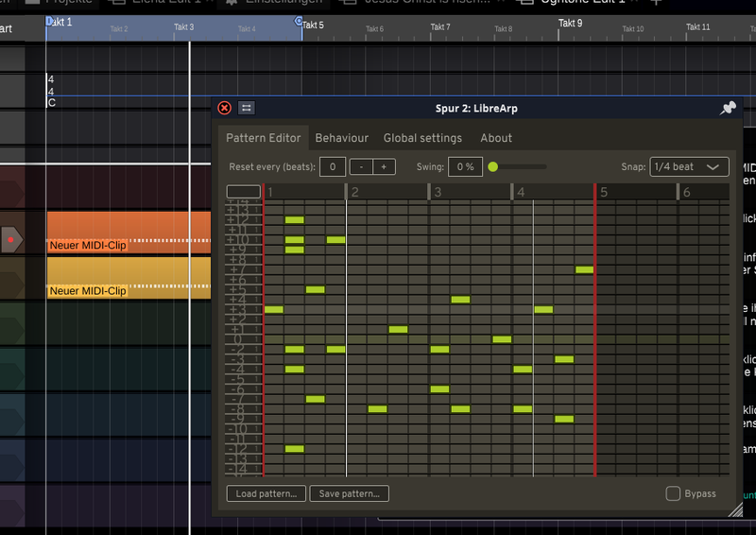
Task: Click beat 3 in LibreArp beat ruler
Action: point(438,192)
